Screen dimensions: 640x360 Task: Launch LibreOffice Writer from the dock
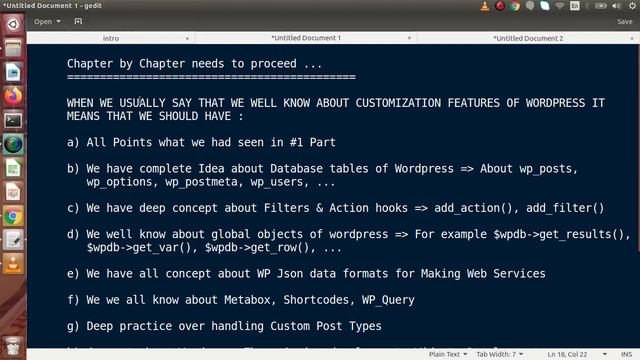pos(13,73)
